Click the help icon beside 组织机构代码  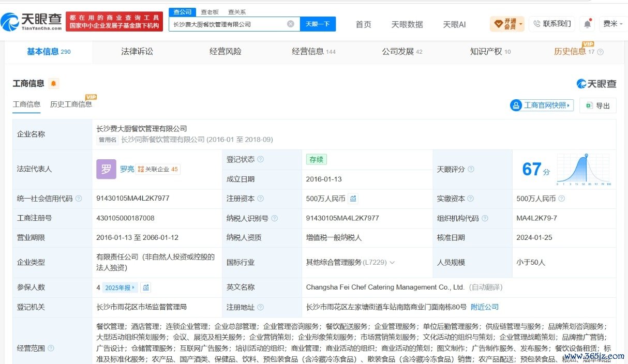(485, 218)
